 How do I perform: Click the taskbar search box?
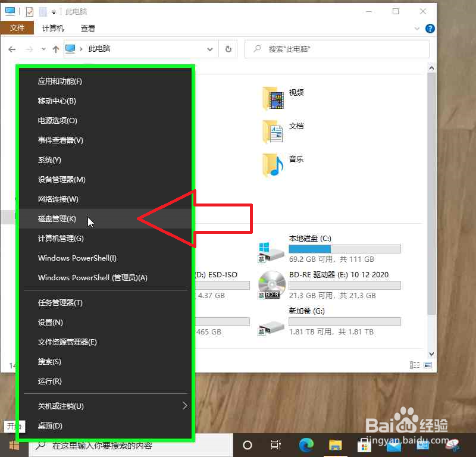[131, 446]
